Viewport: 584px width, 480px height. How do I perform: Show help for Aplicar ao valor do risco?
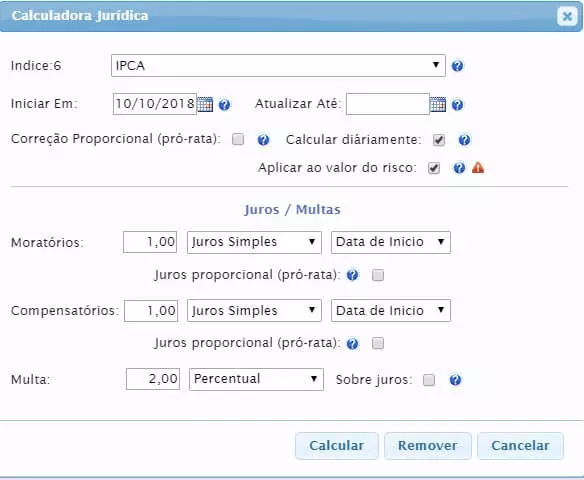(459, 168)
